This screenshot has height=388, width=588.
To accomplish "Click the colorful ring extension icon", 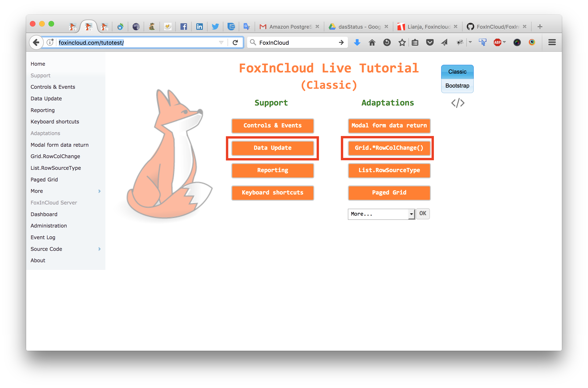I will [532, 43].
